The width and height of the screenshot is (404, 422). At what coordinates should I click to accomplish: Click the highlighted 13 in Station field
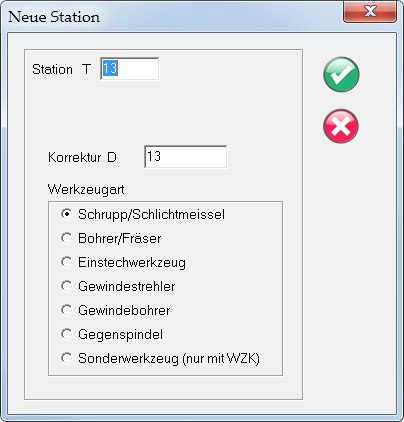tap(110, 69)
